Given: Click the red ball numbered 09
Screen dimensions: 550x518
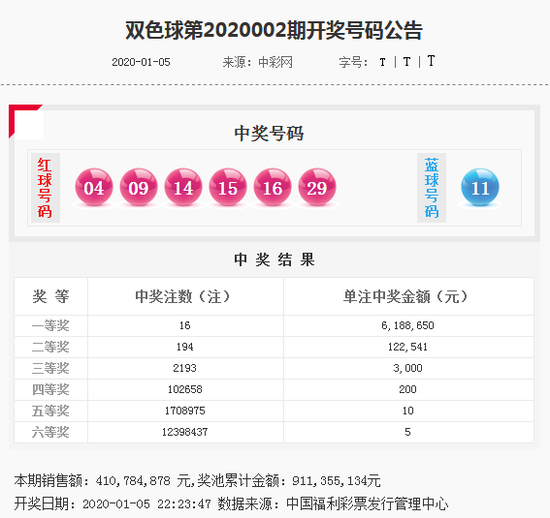Looking at the screenshot, I should point(139,187).
